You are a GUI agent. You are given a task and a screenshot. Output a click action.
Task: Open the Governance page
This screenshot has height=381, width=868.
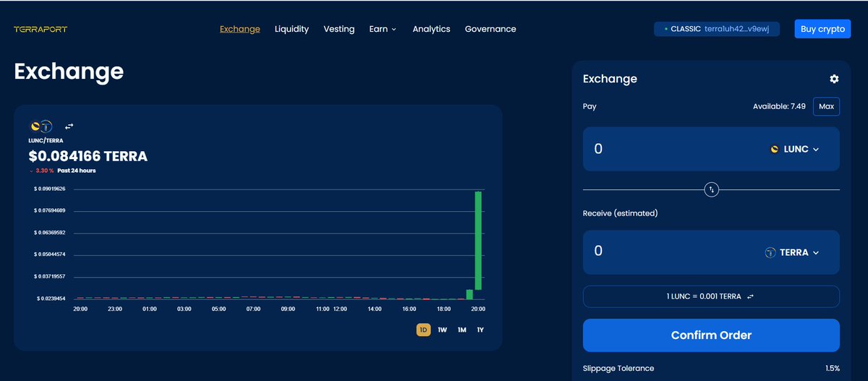pos(490,29)
